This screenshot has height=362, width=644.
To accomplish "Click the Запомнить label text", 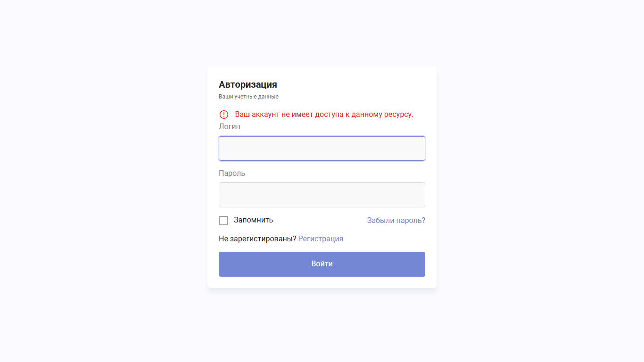I will tap(253, 220).
